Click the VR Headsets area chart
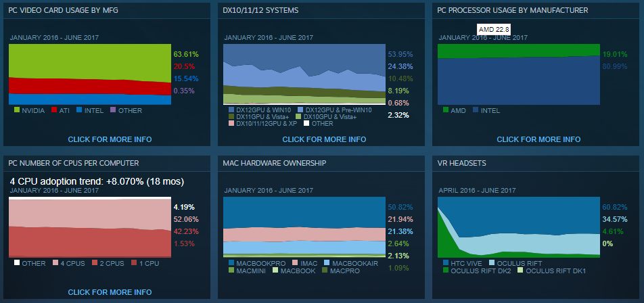 coord(519,227)
